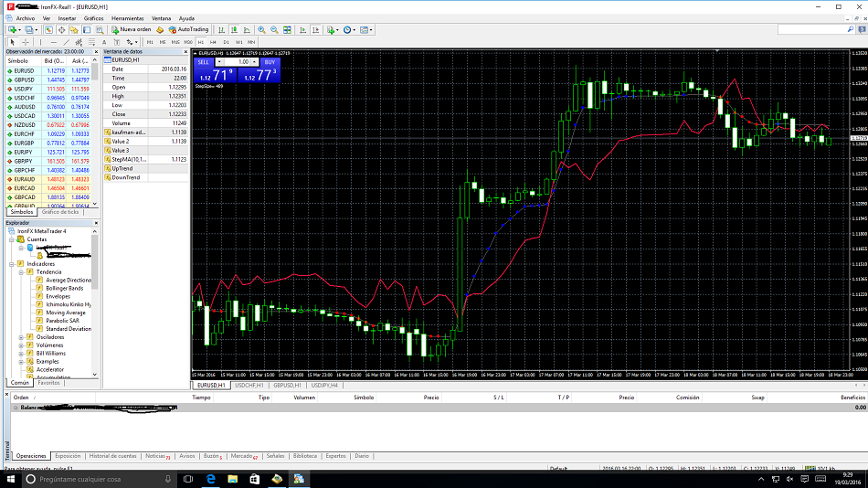Viewport: 868px width, 488px height.
Task: Select EURGBP row in market watch
Action: tap(26, 143)
